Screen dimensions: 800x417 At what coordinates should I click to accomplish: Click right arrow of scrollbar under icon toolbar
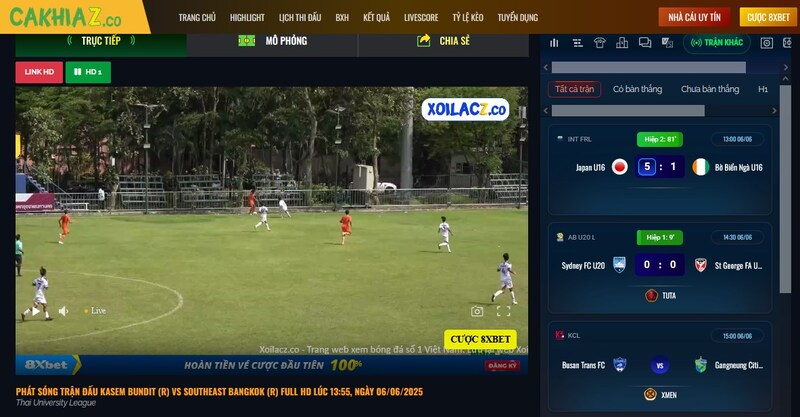(x=785, y=67)
